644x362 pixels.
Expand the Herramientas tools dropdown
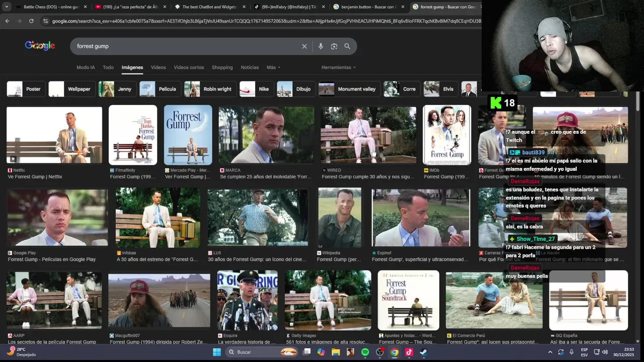pyautogui.click(x=339, y=67)
